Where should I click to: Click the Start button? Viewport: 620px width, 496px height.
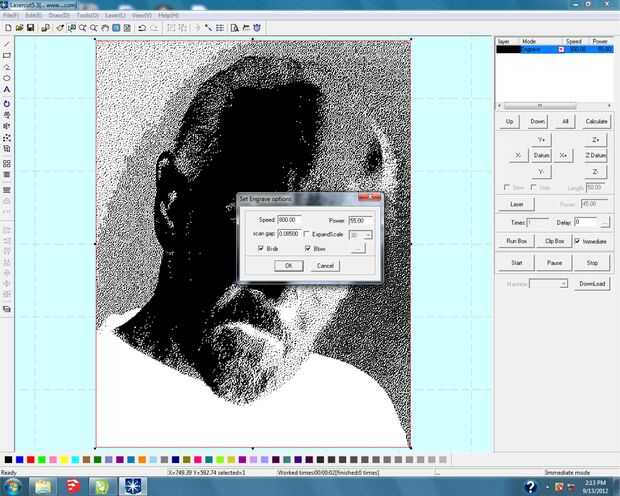point(516,263)
